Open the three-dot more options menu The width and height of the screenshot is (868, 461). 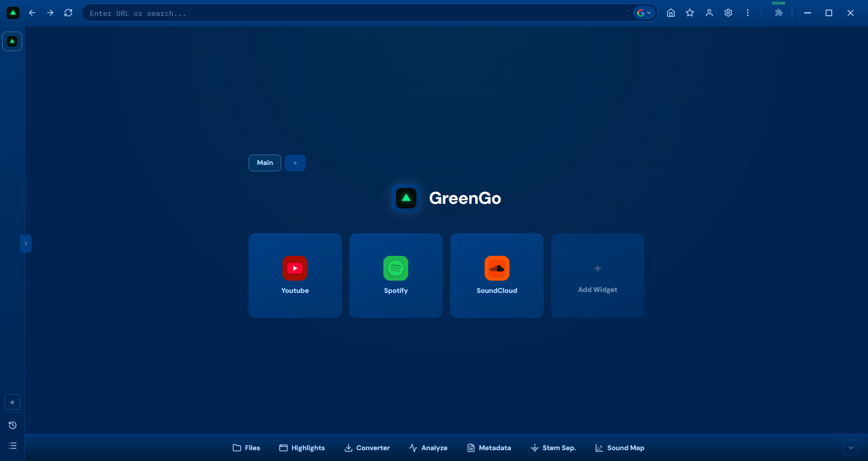pyautogui.click(x=748, y=13)
